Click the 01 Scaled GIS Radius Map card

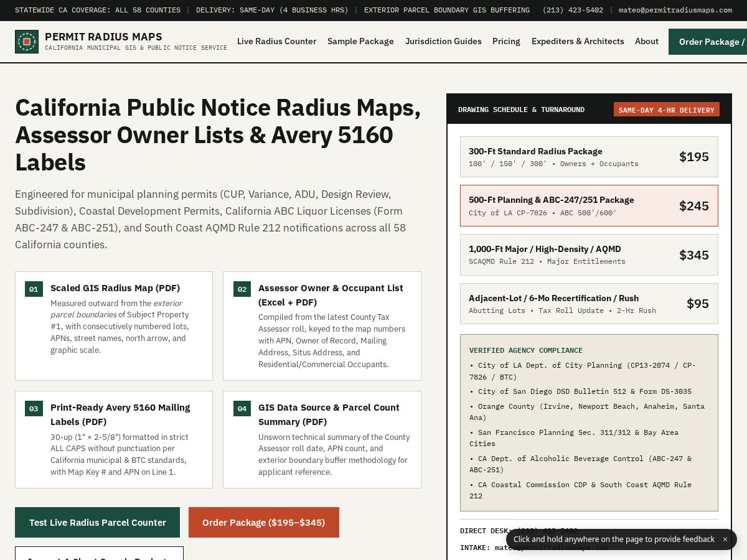(x=114, y=326)
